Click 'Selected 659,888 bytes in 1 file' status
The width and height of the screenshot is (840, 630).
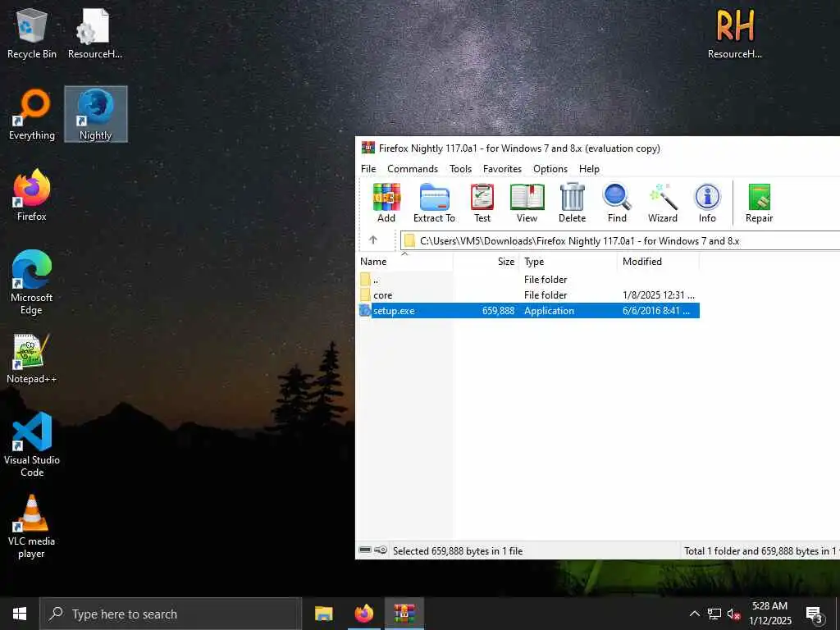(x=458, y=550)
